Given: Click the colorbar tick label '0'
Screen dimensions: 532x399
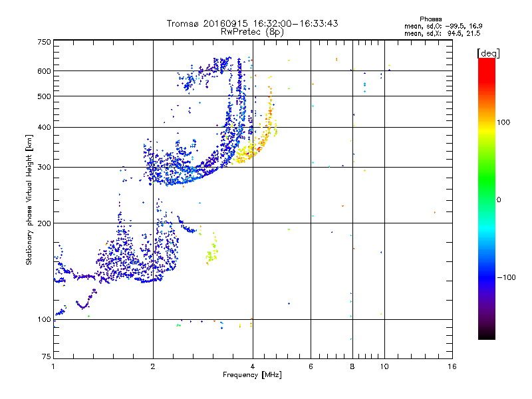Looking at the screenshot, I should point(499,200).
